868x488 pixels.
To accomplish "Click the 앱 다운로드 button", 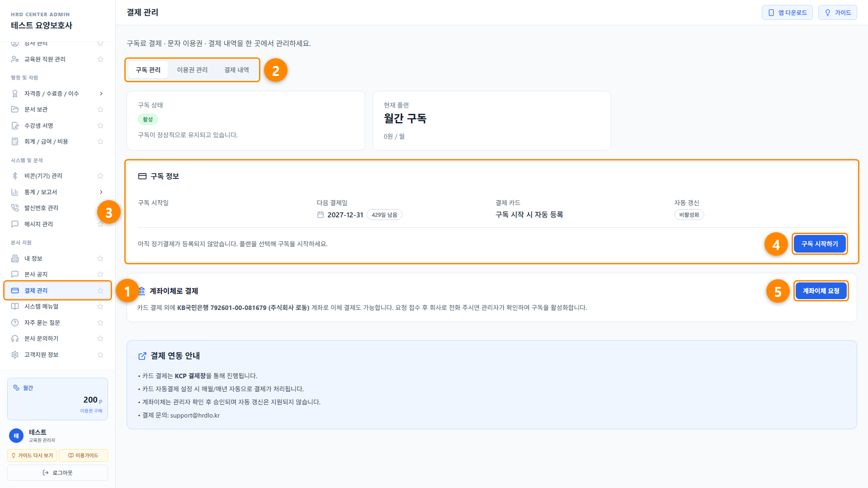I will click(x=787, y=13).
